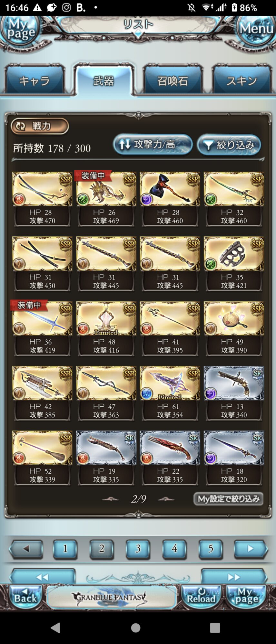This screenshot has height=644, width=276.
Task: Select the Limited shell weapon with attack 416
Action: (x=106, y=328)
